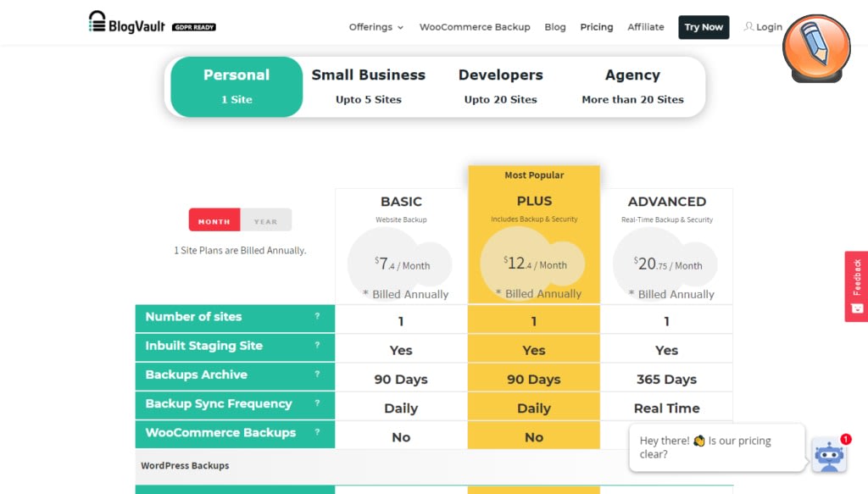Viewport: 868px width, 494px height.
Task: Select the Developers Upto 20 Sites tab
Action: click(x=500, y=86)
